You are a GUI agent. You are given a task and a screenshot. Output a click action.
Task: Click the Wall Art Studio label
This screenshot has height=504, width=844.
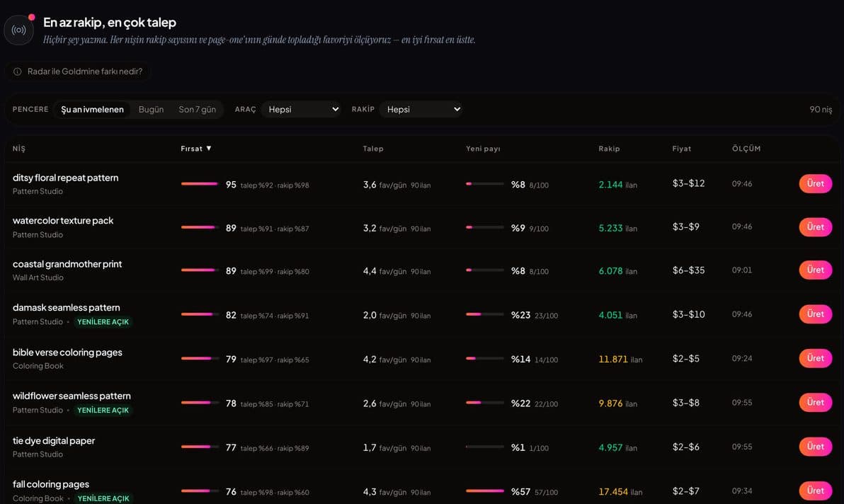(38, 277)
